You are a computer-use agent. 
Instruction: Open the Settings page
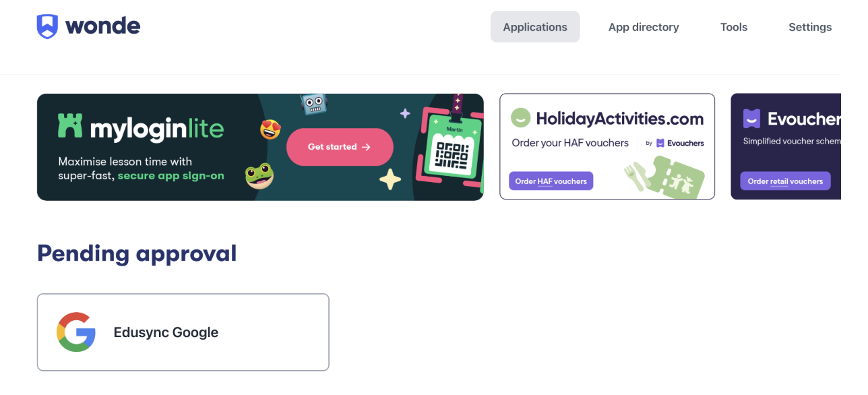(x=810, y=27)
